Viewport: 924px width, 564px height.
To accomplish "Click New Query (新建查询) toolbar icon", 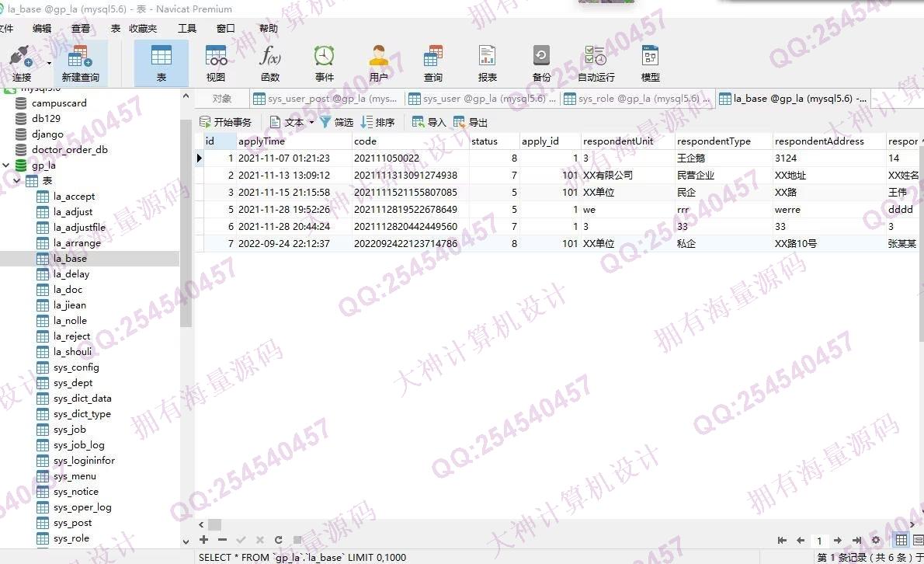I will coord(80,63).
